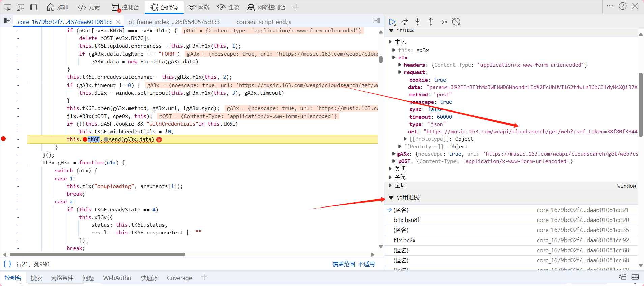The height and width of the screenshot is (286, 644).
Task: Deactivate breakpoints
Action: [x=456, y=22]
